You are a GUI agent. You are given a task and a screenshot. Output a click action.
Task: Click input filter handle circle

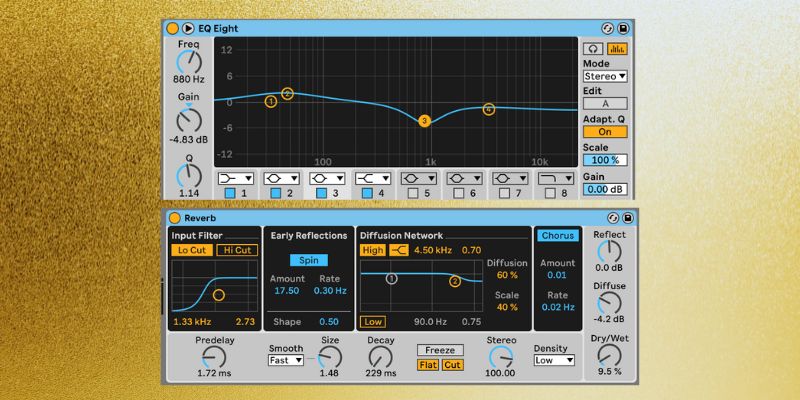coord(218,295)
